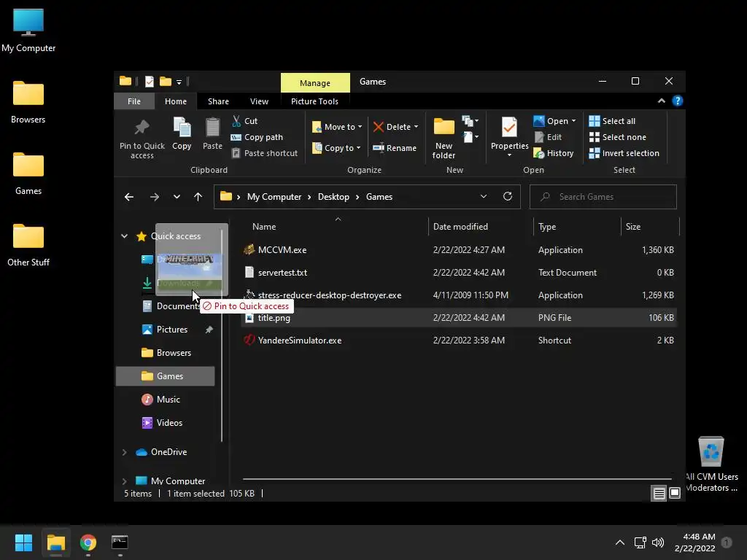Viewport: 747px width, 560px height.
Task: Pin the folder with Pin to Quick access
Action: pyautogui.click(x=142, y=138)
